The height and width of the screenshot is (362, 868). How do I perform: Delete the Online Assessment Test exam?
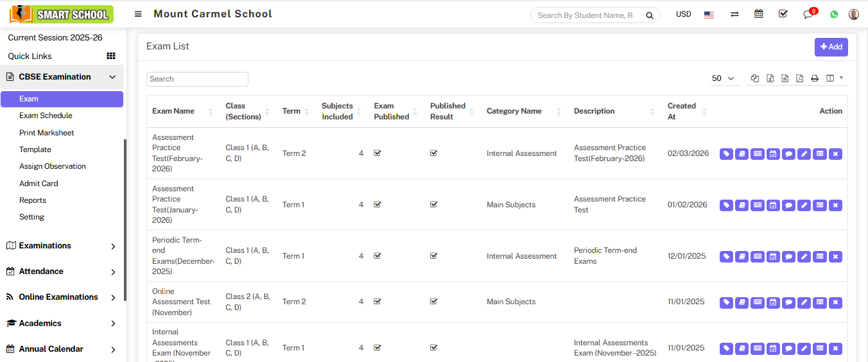click(835, 302)
